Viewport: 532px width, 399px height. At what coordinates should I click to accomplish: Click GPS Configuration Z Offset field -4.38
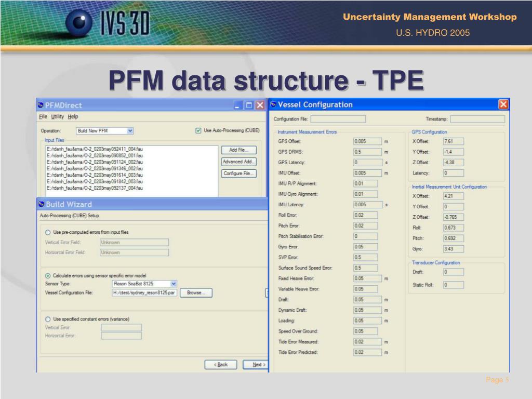coord(453,163)
